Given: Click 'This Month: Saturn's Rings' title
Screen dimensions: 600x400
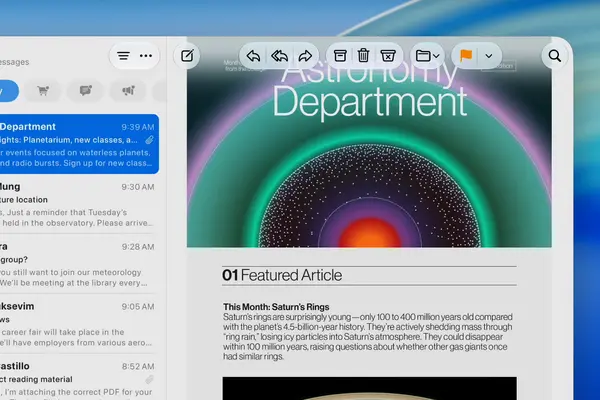Looking at the screenshot, I should pos(276,307).
